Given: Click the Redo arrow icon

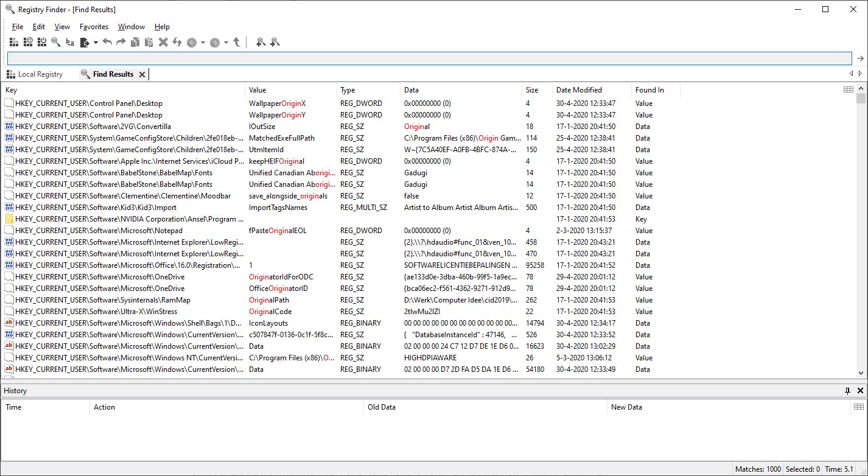Looking at the screenshot, I should [x=121, y=41].
